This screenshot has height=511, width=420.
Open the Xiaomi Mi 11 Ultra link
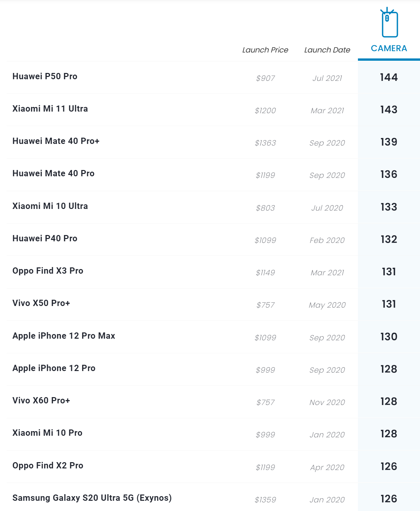pyautogui.click(x=50, y=109)
